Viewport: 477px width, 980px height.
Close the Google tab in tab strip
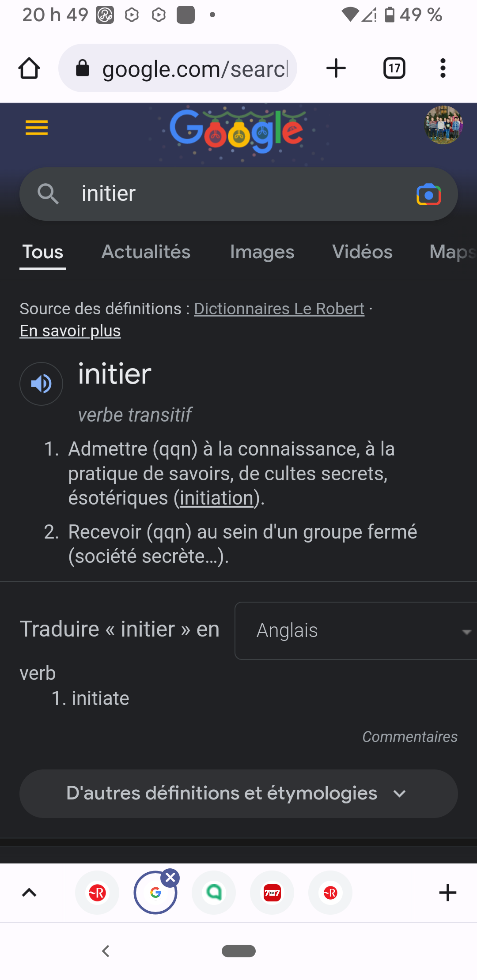170,878
